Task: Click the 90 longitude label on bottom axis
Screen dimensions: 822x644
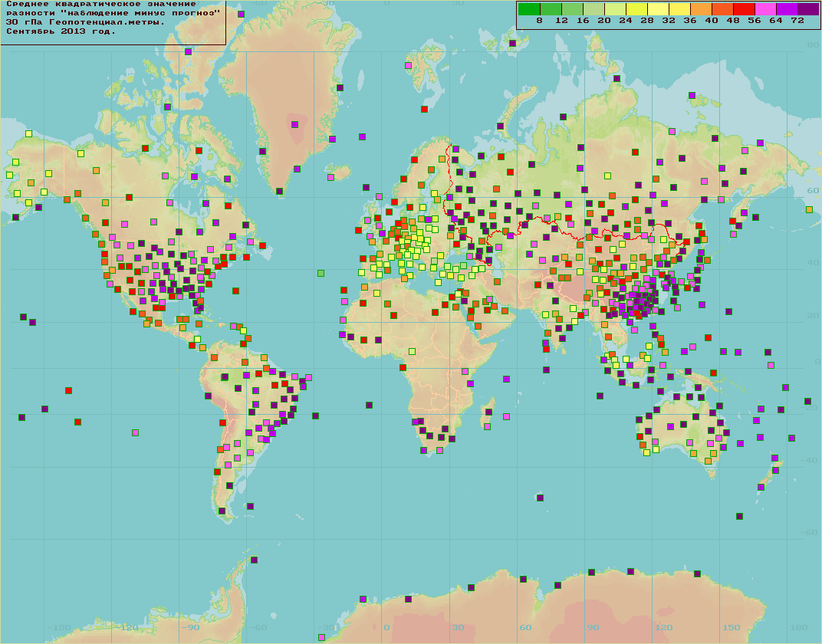Action: click(x=593, y=627)
